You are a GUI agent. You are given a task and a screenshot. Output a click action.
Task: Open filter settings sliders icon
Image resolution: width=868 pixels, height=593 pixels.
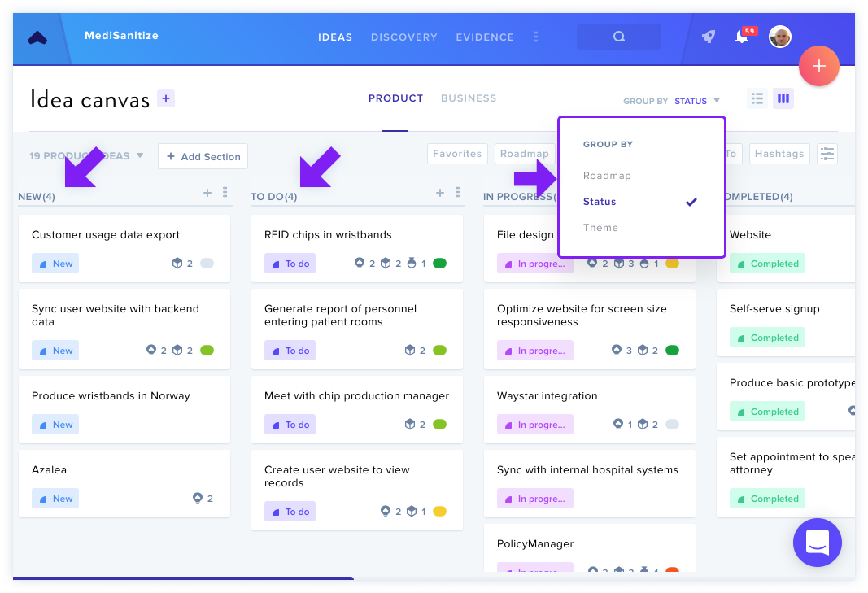pyautogui.click(x=827, y=154)
